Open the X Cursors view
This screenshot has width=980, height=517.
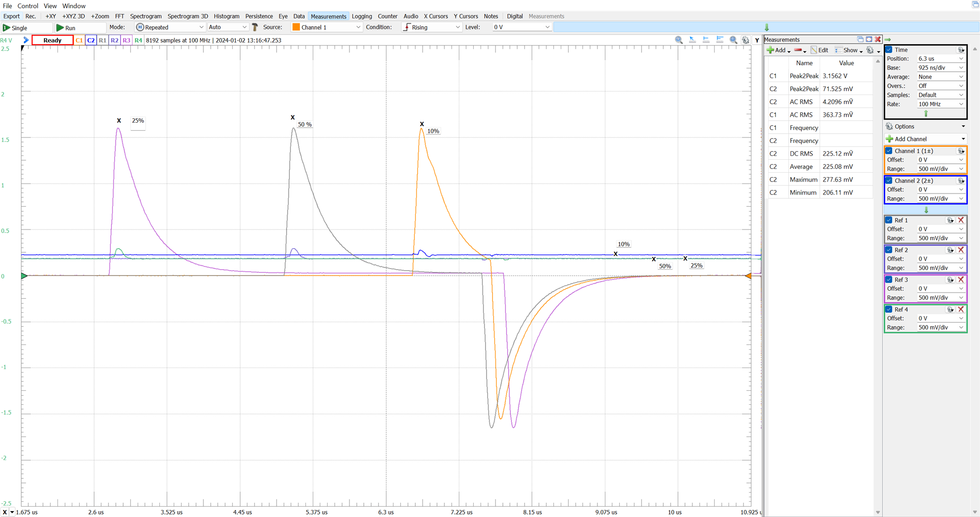[436, 16]
